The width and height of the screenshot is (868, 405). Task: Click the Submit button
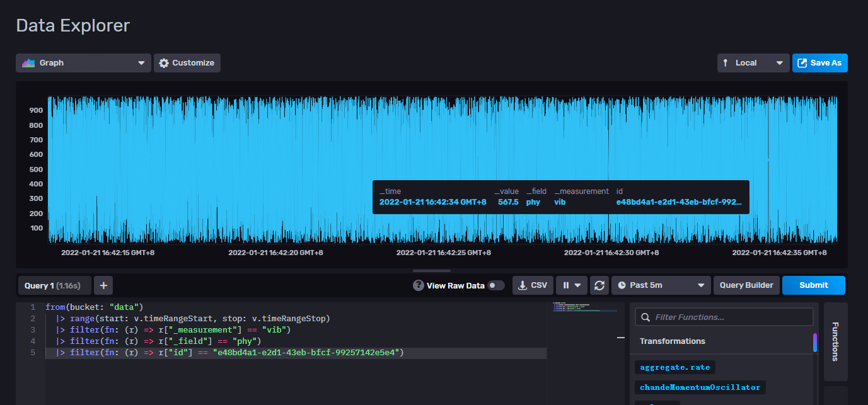pyautogui.click(x=813, y=285)
